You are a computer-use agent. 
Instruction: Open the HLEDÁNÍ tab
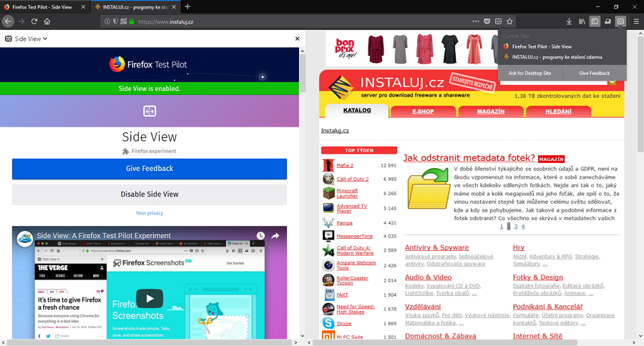[558, 112]
